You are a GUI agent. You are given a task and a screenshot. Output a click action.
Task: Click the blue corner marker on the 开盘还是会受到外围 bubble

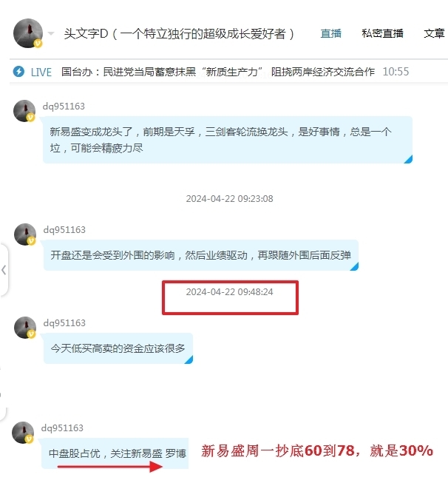click(354, 266)
